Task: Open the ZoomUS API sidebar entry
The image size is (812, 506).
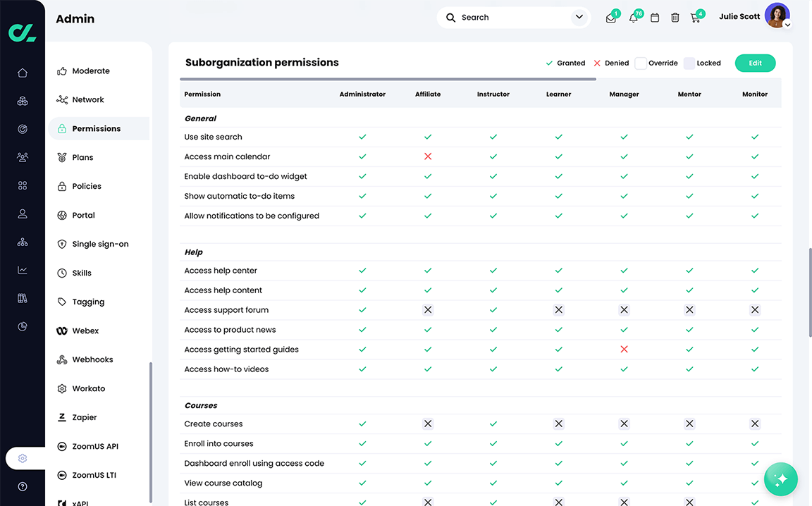Action: pos(94,446)
